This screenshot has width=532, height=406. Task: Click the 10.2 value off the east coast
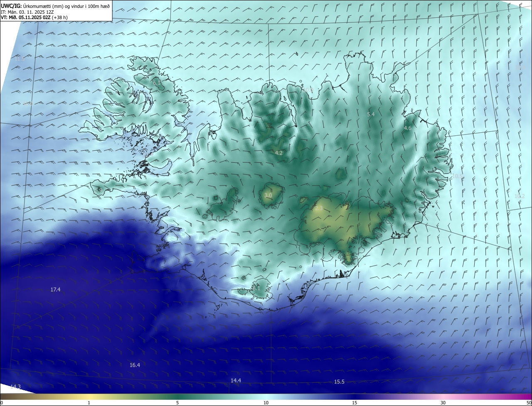click(x=520, y=196)
